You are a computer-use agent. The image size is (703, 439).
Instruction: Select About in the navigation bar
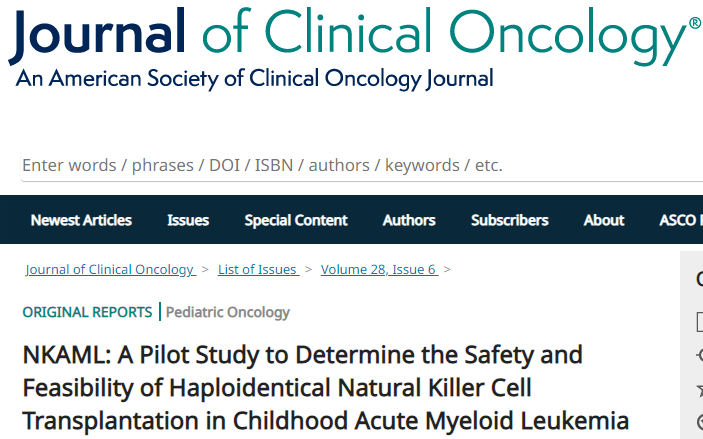point(604,220)
